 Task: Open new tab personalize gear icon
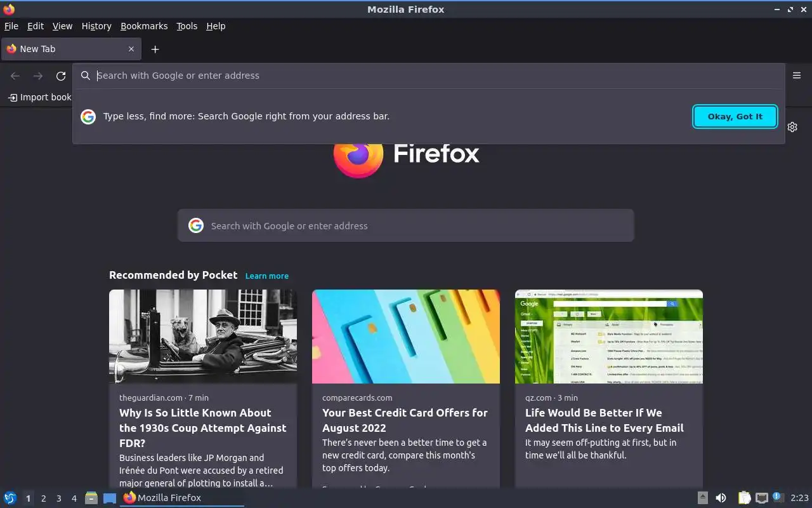coord(792,127)
